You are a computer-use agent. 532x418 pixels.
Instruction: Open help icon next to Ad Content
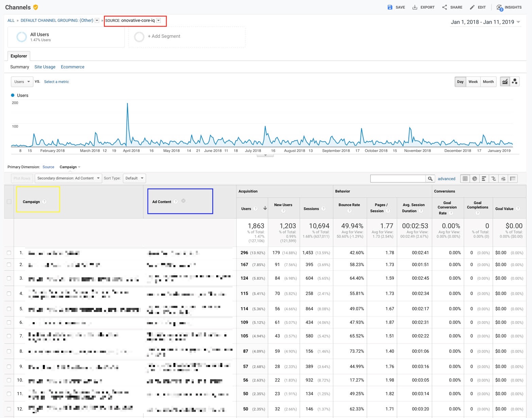tap(176, 202)
